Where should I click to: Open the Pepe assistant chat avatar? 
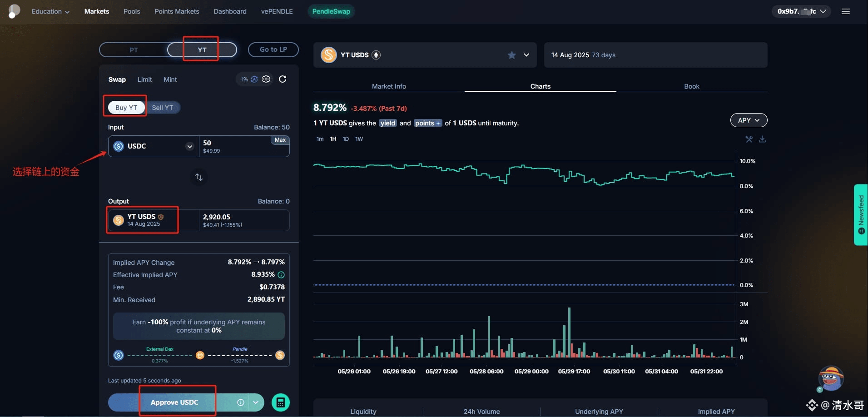pyautogui.click(x=831, y=378)
